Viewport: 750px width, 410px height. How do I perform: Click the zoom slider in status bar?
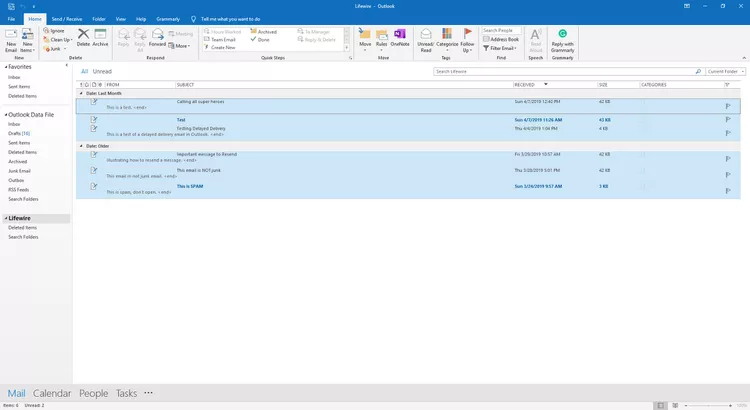[708, 405]
